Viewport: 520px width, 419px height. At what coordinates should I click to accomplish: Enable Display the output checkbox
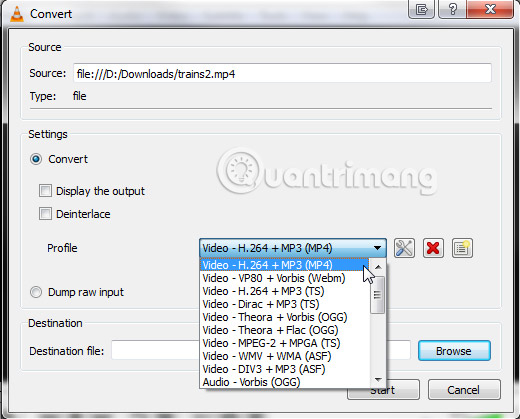(x=45, y=191)
